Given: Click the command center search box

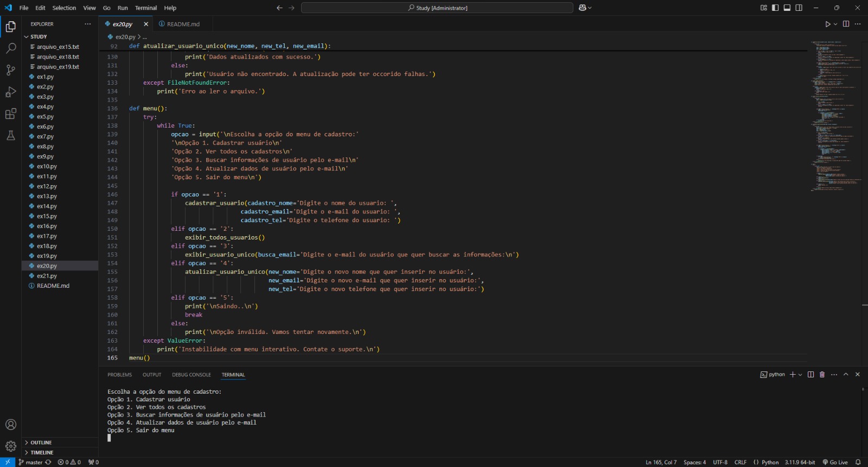Looking at the screenshot, I should pyautogui.click(x=437, y=8).
